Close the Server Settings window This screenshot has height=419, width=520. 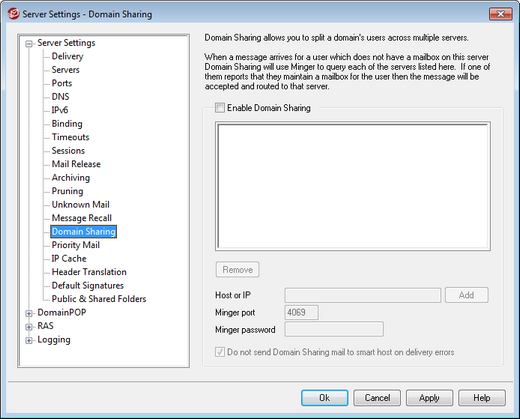coord(500,14)
